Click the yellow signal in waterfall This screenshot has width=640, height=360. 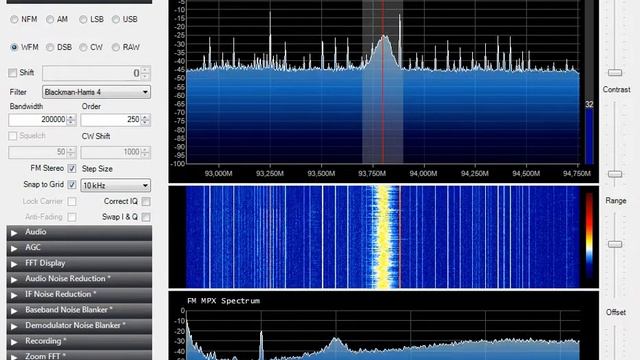[x=384, y=237]
